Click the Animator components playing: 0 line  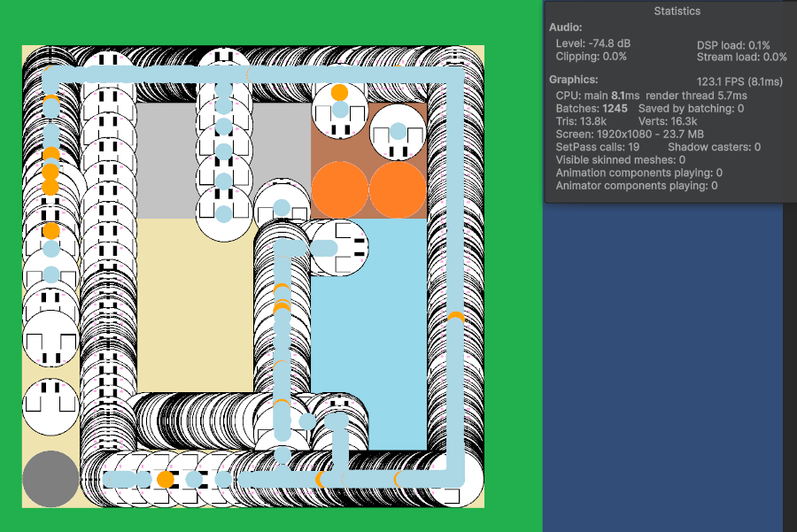[x=637, y=186]
